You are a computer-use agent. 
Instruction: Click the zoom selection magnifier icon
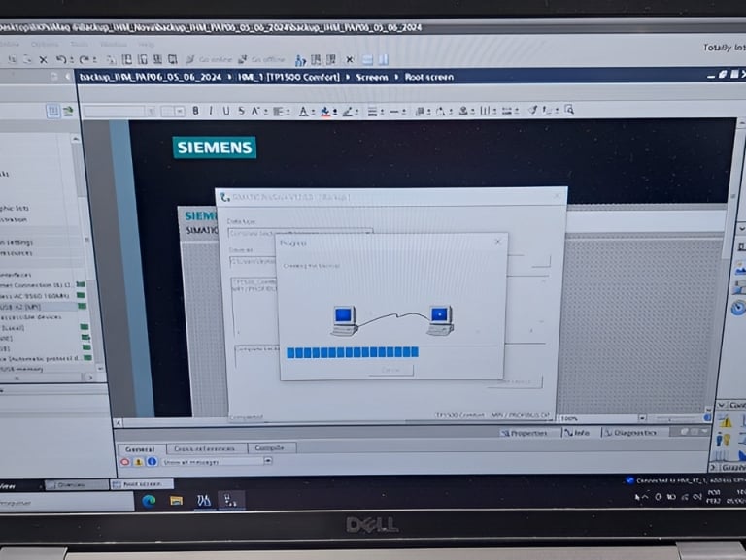(569, 110)
